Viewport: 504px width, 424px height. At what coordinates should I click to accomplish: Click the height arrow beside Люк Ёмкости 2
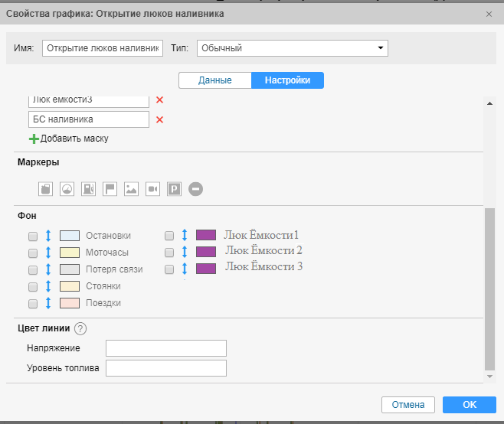184,252
